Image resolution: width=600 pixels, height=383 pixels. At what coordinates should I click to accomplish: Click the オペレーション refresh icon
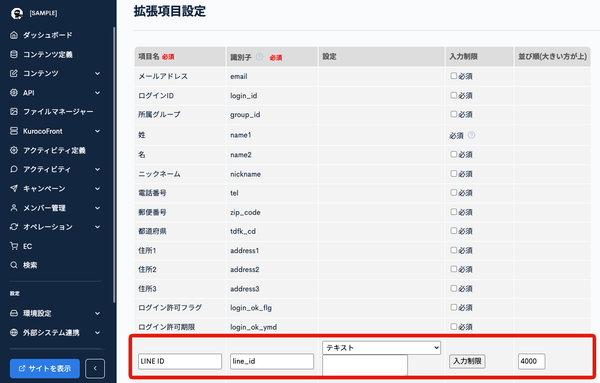(14, 227)
